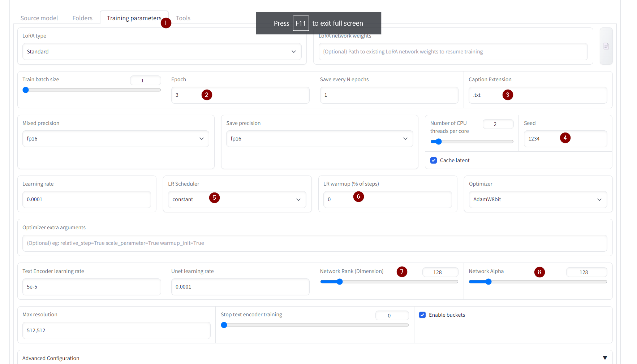
Task: Click the Train batch size slider
Action: click(91, 90)
